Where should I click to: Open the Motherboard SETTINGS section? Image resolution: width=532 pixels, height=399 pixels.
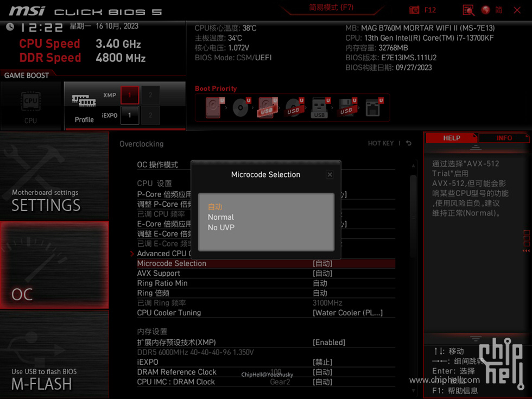(x=54, y=176)
